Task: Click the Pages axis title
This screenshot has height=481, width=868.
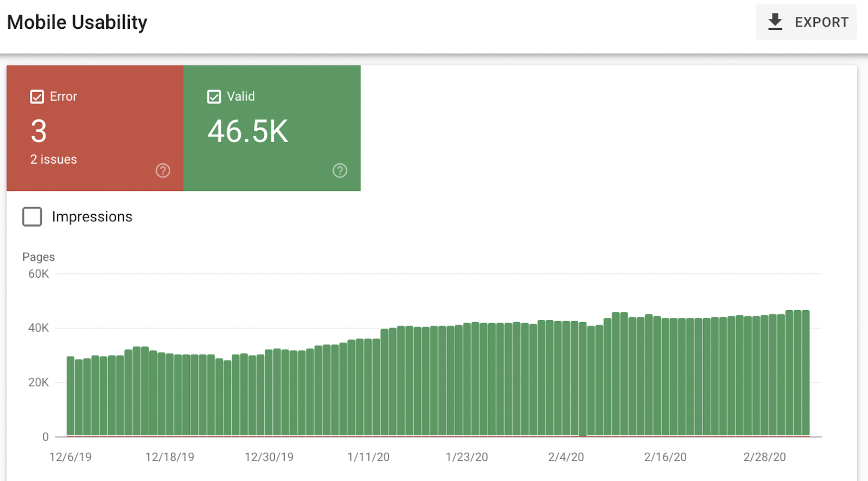Action: click(39, 257)
